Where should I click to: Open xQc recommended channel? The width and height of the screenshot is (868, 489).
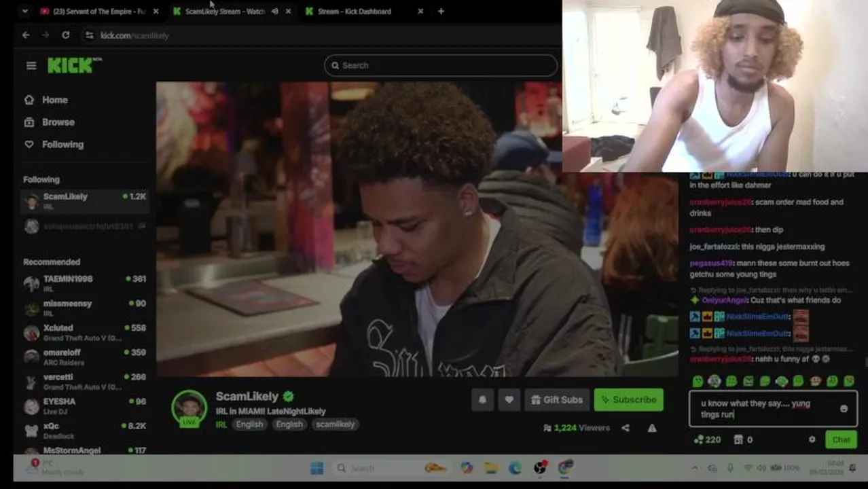tap(85, 430)
